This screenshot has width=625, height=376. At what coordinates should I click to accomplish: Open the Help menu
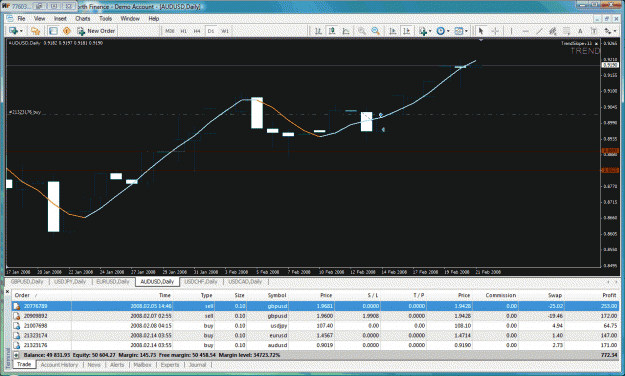pos(154,18)
